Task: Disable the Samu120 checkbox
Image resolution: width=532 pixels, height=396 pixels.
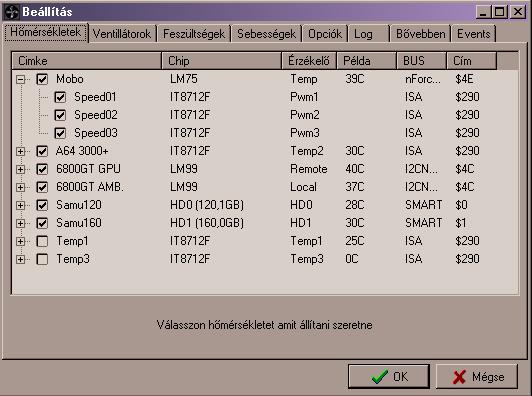Action: tap(42, 205)
